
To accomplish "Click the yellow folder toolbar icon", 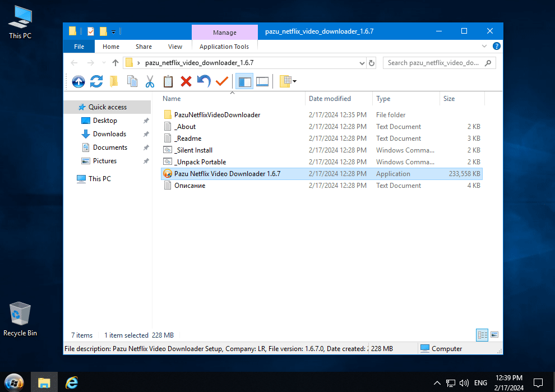I will (114, 81).
